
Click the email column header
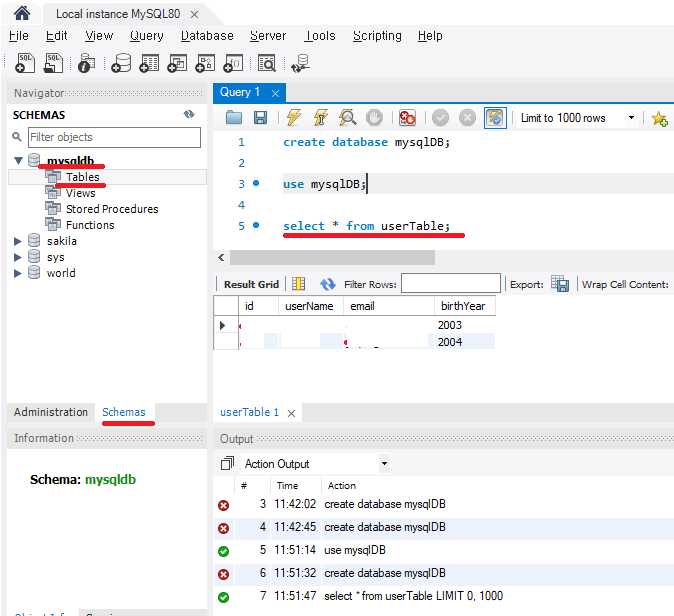point(389,306)
